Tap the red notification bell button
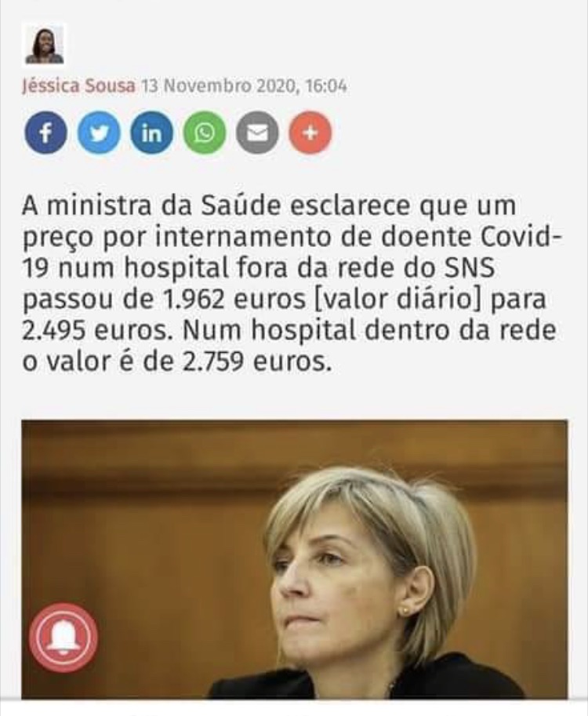The height and width of the screenshot is (716, 588). [63, 638]
